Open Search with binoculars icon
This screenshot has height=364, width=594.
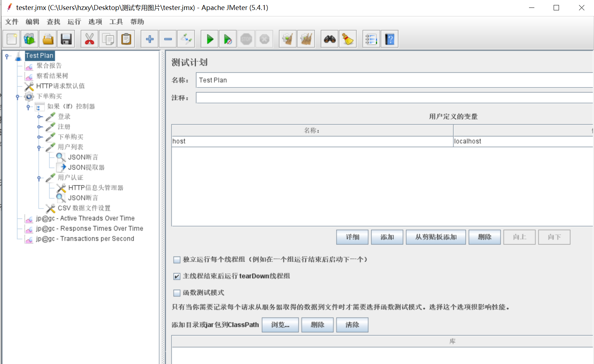tap(330, 39)
